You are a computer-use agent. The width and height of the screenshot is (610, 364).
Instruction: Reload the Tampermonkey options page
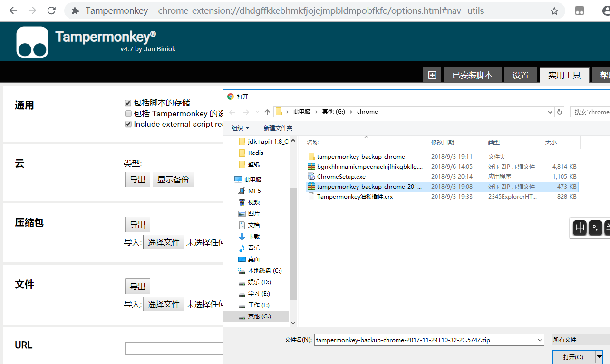(51, 10)
